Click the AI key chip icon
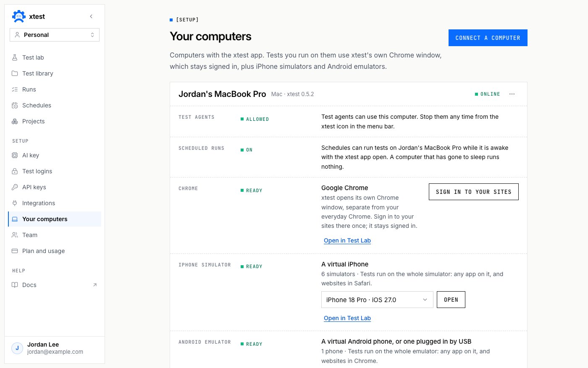The height and width of the screenshot is (368, 588). pyautogui.click(x=15, y=155)
